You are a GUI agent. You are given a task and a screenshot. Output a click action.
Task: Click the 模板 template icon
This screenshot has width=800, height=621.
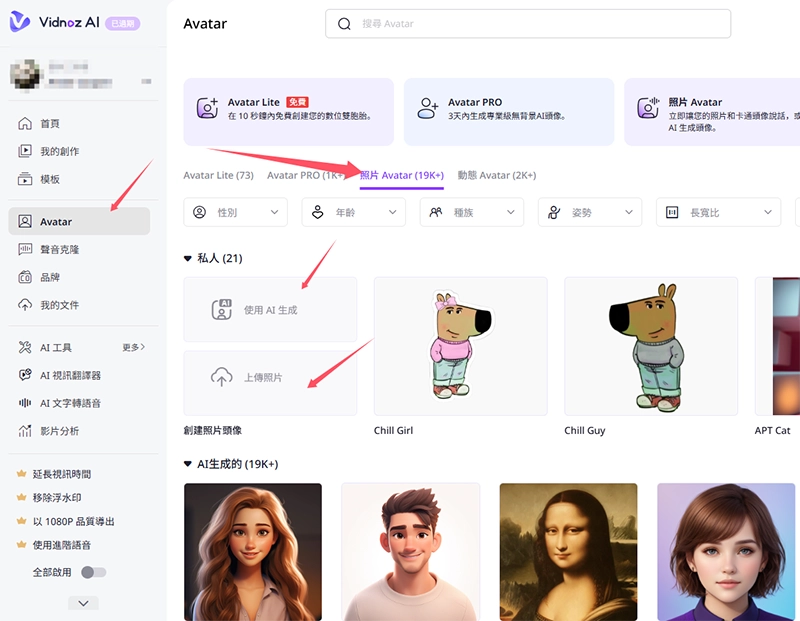[x=24, y=179]
